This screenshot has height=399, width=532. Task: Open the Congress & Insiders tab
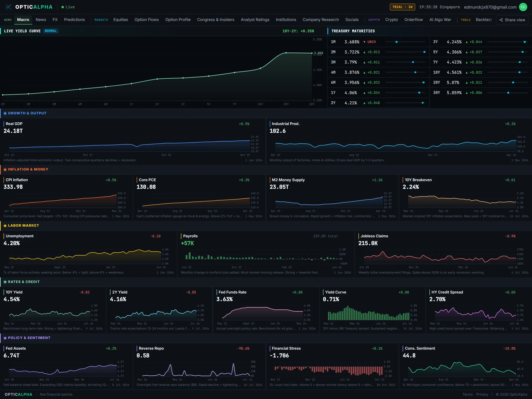[x=216, y=20]
